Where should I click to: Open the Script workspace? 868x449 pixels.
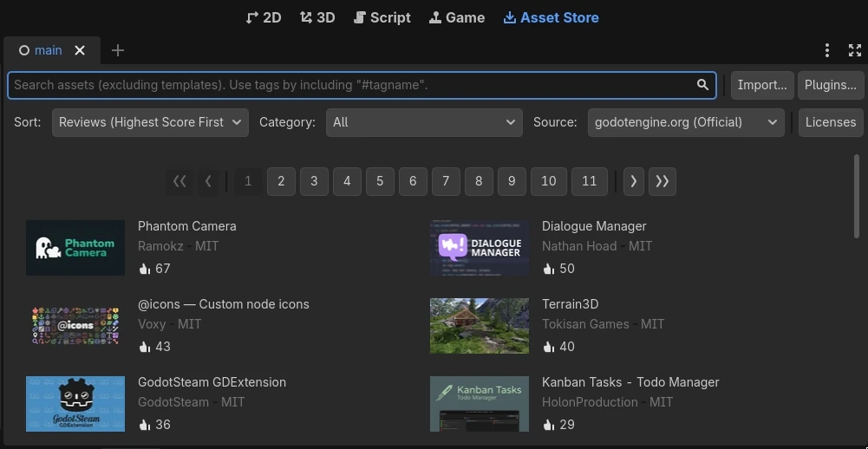382,17
